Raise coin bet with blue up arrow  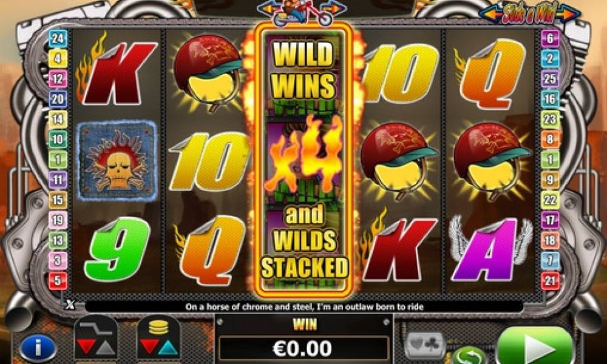click(168, 348)
